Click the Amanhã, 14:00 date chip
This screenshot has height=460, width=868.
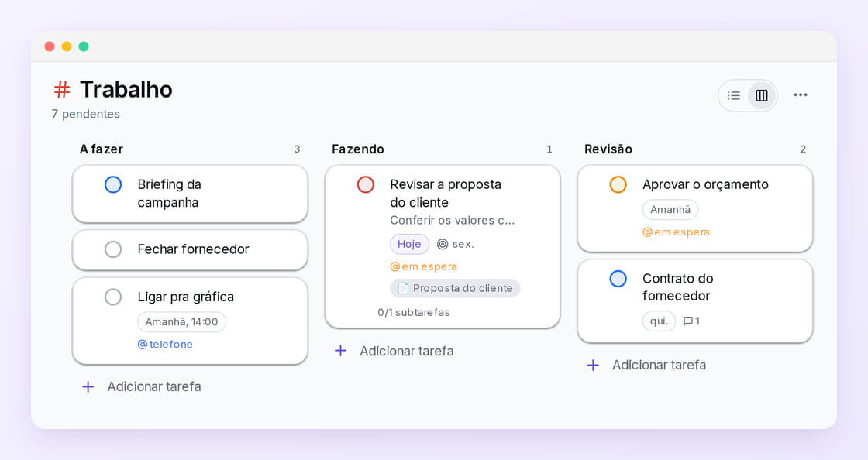pyautogui.click(x=181, y=322)
